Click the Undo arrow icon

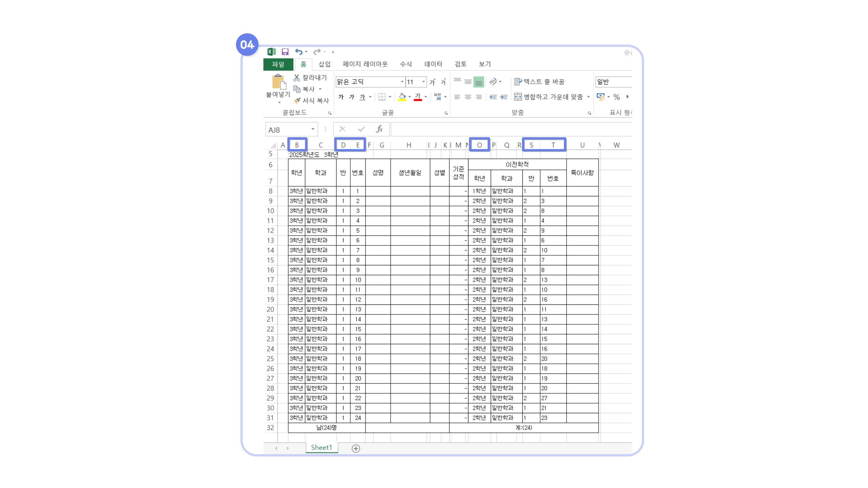[299, 52]
